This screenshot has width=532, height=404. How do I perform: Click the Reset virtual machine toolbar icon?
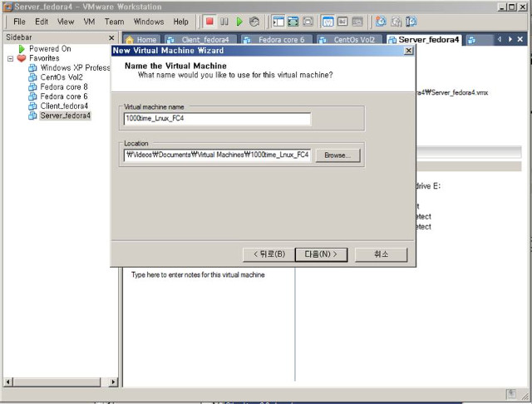coord(254,22)
